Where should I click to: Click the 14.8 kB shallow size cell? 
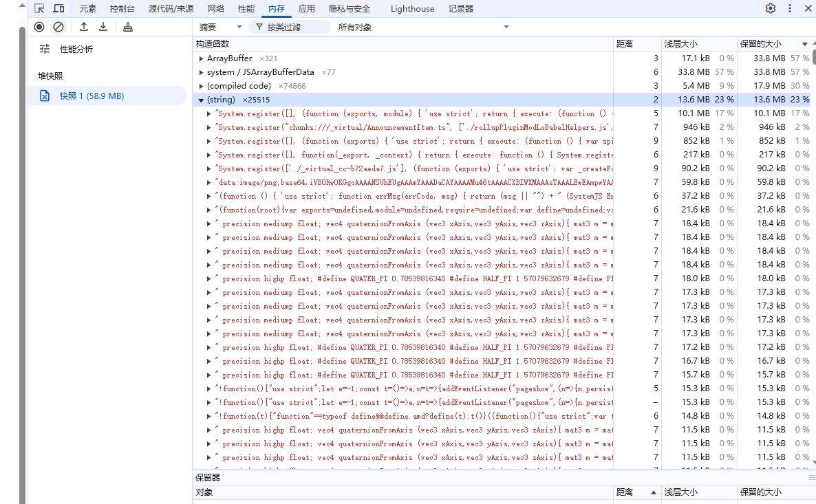696,415
